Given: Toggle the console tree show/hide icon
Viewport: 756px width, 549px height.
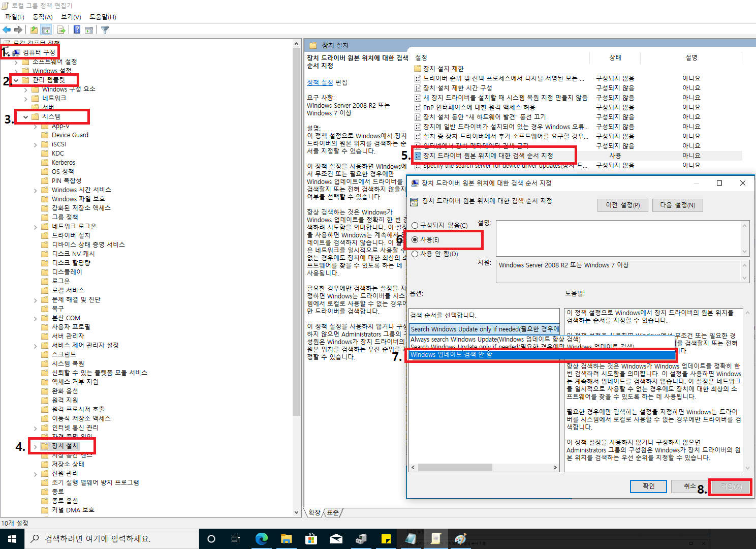Looking at the screenshot, I should [46, 29].
